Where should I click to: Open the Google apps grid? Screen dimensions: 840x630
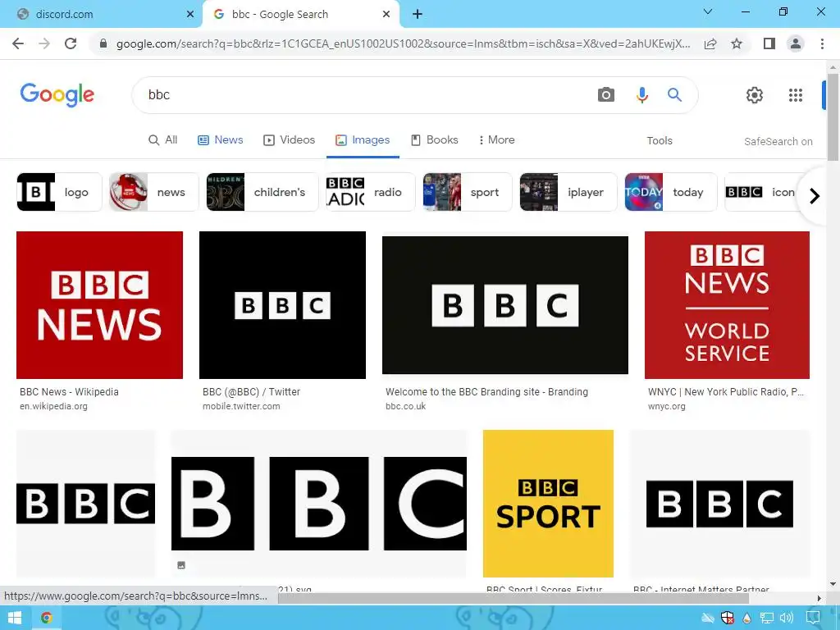796,95
